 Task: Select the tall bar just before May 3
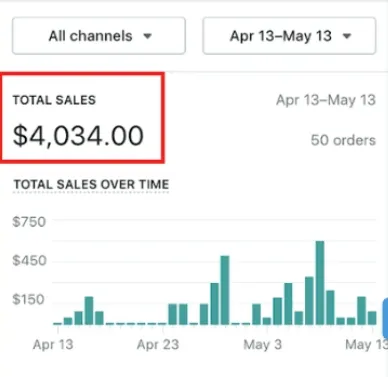click(x=225, y=290)
